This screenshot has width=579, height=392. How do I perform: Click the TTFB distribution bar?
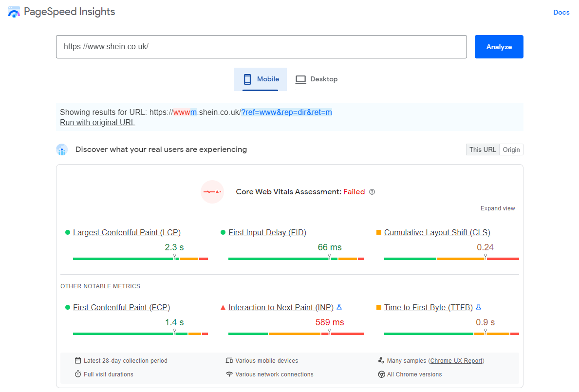(x=451, y=334)
